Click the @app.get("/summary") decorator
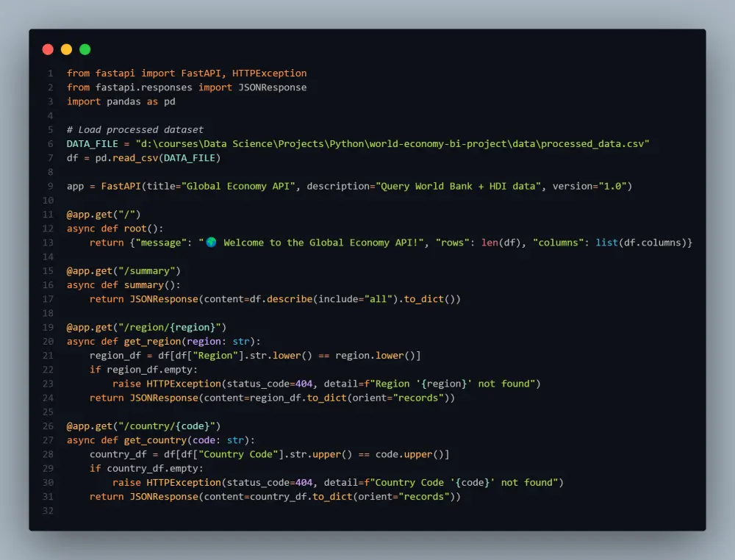The width and height of the screenshot is (735, 560). 123,271
